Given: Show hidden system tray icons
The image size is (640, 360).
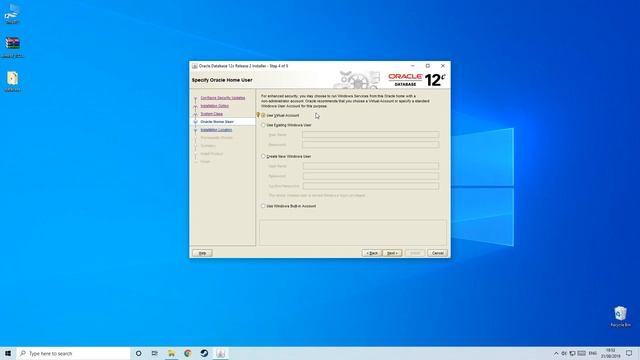Looking at the screenshot, I should point(556,353).
